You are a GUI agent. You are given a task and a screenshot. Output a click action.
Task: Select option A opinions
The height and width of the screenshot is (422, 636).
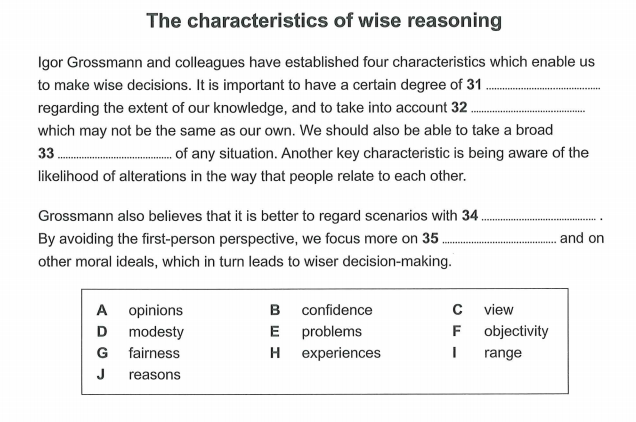[x=140, y=310]
